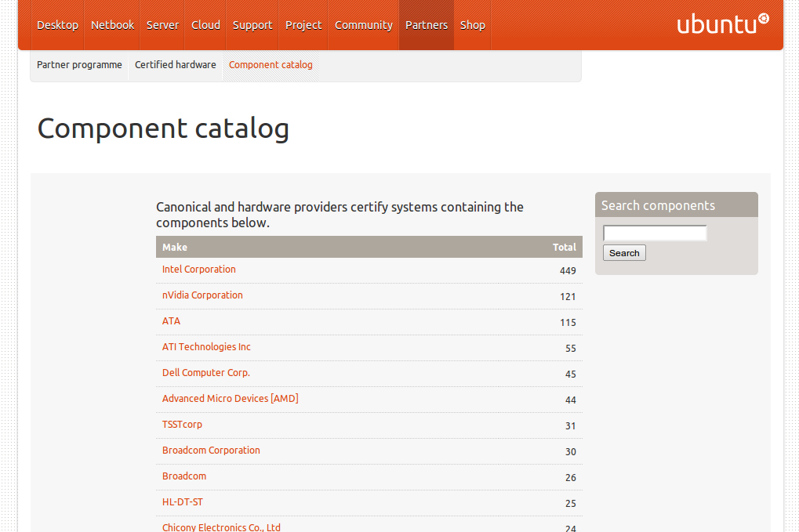Open the Server navigation item
This screenshot has width=799, height=532.
162,25
